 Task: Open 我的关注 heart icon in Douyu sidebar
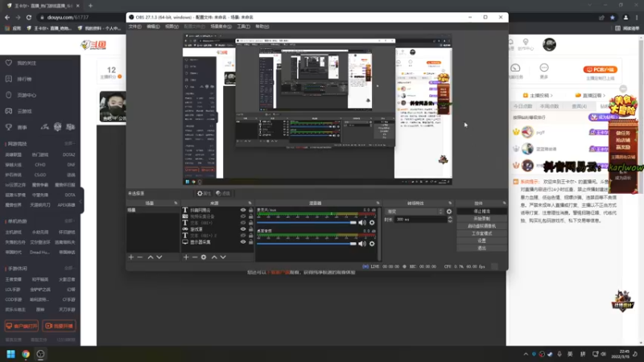[x=9, y=63]
